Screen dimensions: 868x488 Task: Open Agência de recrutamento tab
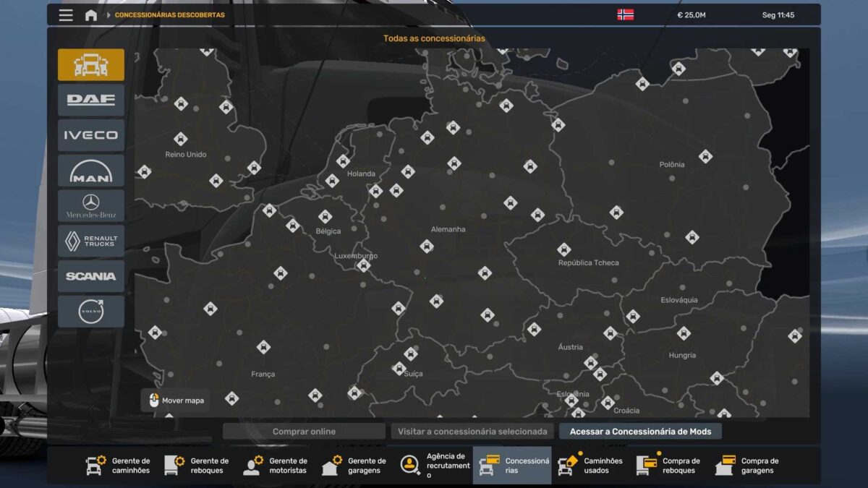(434, 466)
